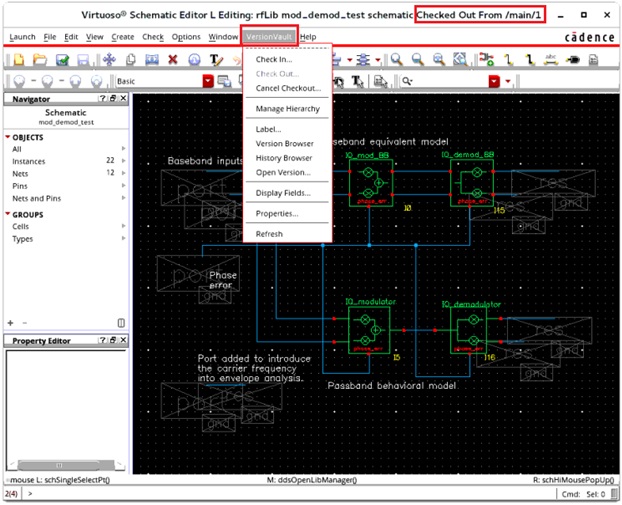Click the Zoom Out magnifier icon
The width and height of the screenshot is (622, 505).
pyautogui.click(x=417, y=60)
